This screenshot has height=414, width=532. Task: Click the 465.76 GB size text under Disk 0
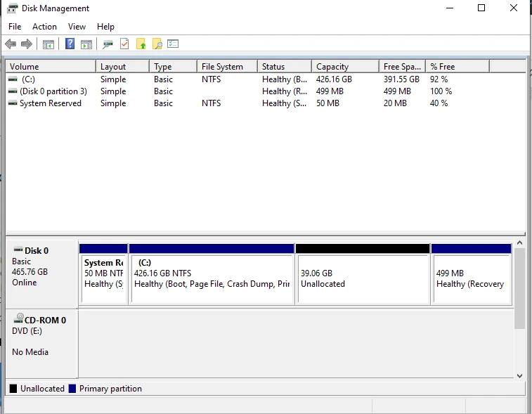(x=30, y=272)
